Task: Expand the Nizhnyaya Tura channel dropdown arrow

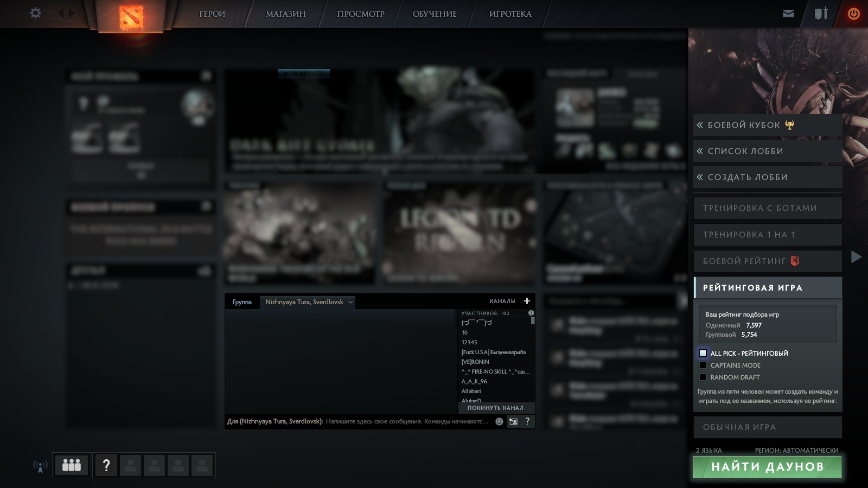Action: tap(350, 302)
